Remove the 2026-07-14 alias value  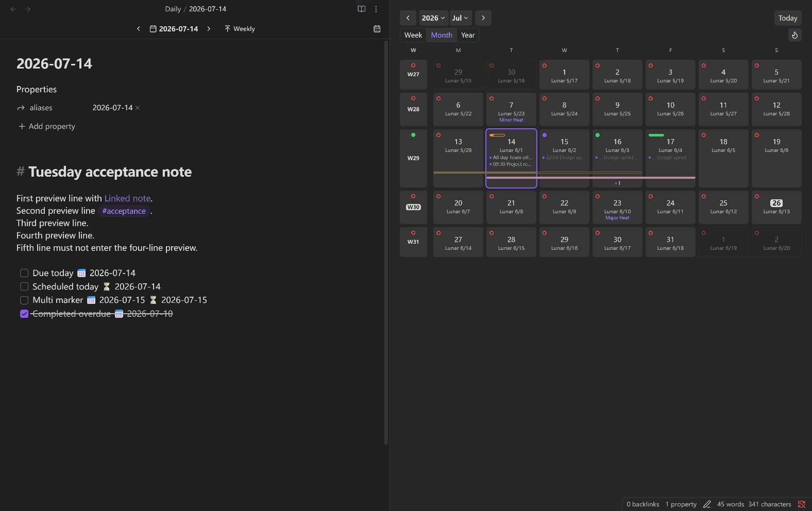tap(138, 108)
